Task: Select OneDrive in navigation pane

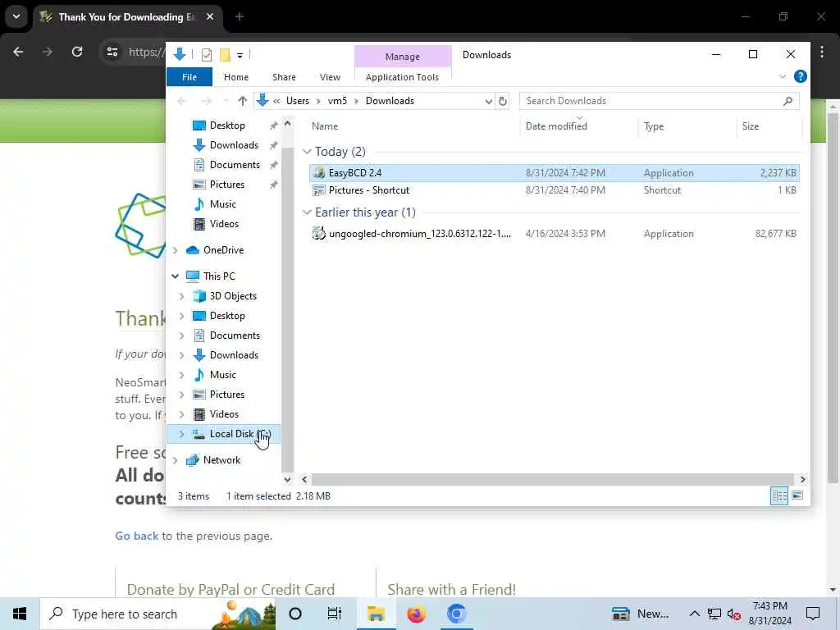Action: click(223, 250)
